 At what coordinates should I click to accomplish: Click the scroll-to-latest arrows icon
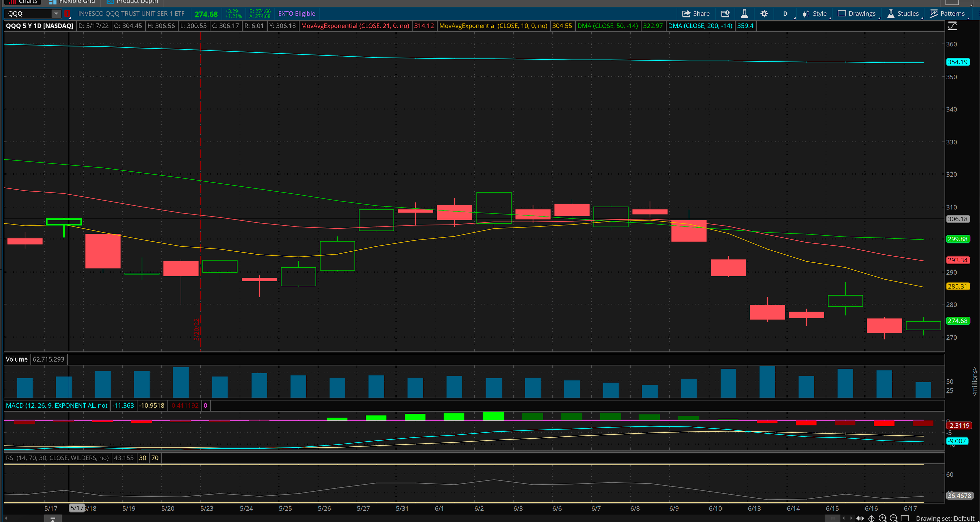pyautogui.click(x=860, y=518)
